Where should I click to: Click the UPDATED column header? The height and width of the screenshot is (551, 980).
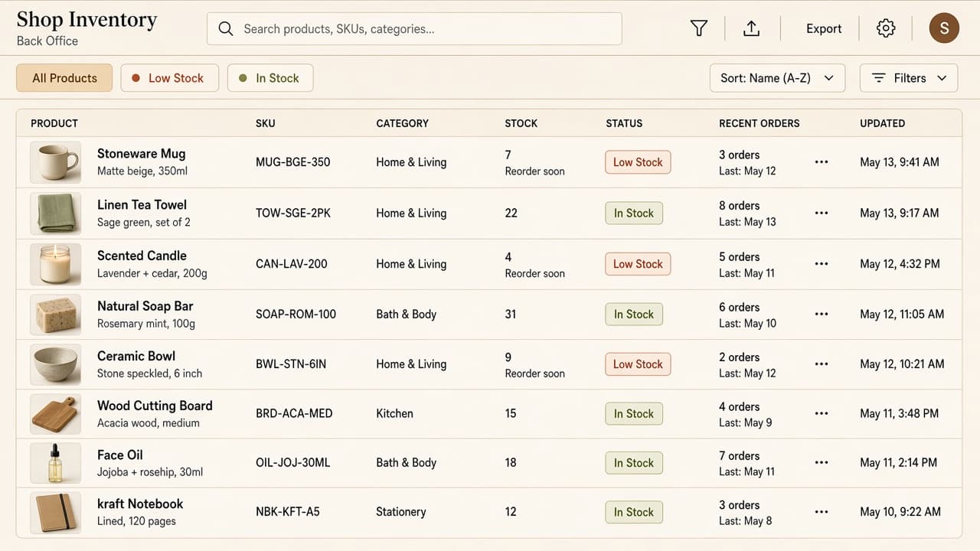pos(882,123)
